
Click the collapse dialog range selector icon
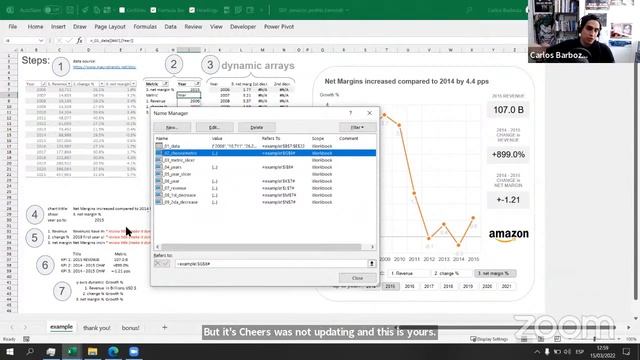click(x=371, y=264)
